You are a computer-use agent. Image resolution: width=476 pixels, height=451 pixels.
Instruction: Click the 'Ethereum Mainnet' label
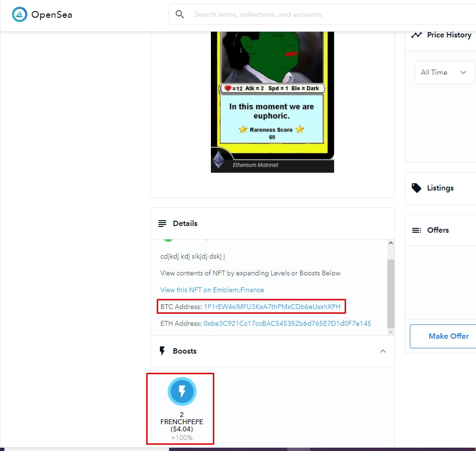click(255, 165)
